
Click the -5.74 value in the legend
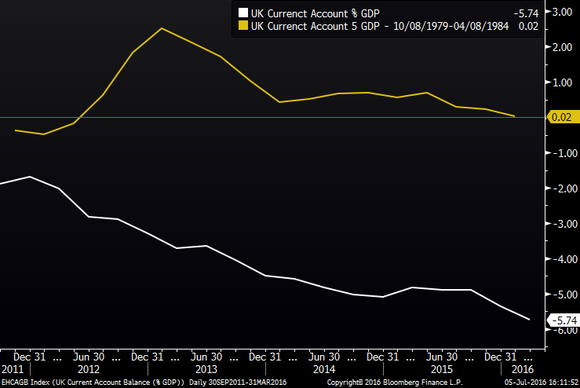526,13
